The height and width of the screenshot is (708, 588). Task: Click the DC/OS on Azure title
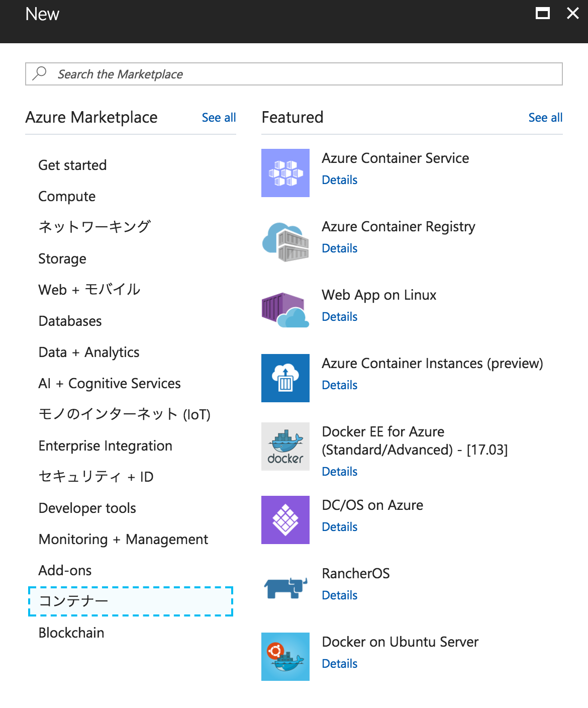(x=372, y=505)
